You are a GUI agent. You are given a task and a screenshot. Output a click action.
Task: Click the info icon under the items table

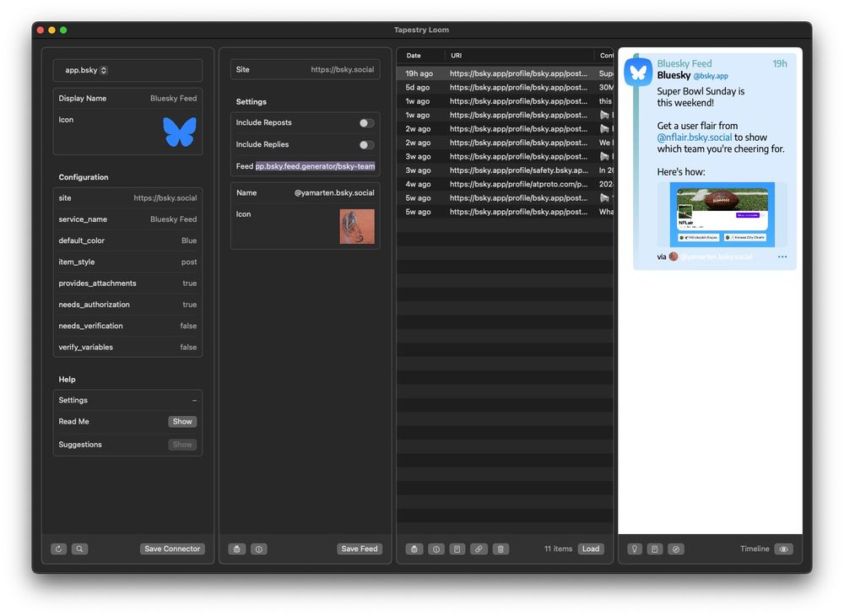[x=436, y=548]
